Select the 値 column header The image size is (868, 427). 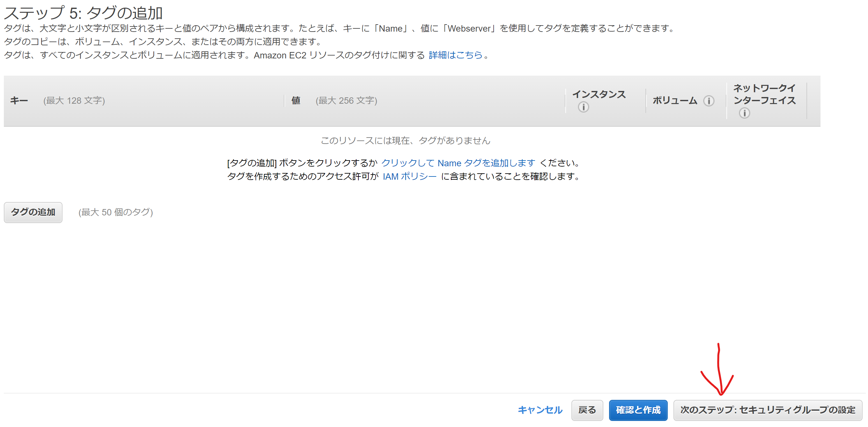pos(296,100)
